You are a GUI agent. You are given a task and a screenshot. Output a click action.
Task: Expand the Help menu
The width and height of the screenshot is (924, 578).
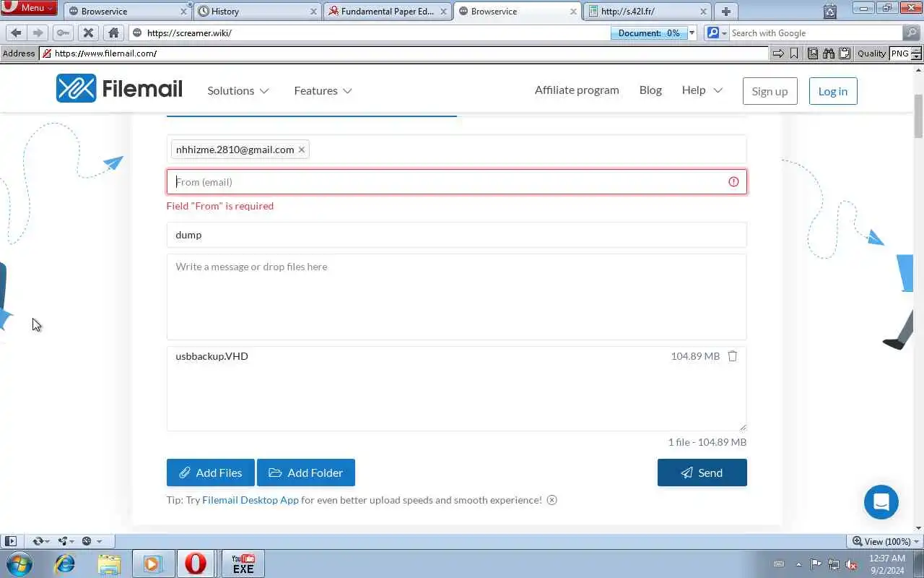click(x=702, y=90)
